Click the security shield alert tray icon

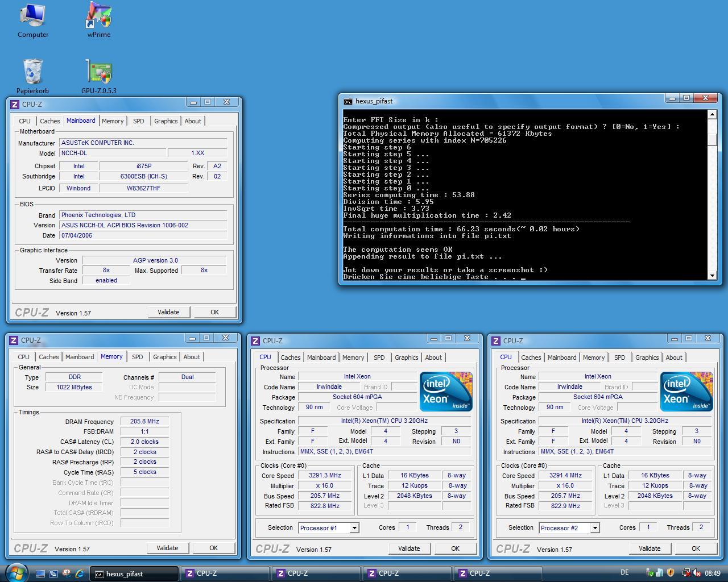coord(671,573)
